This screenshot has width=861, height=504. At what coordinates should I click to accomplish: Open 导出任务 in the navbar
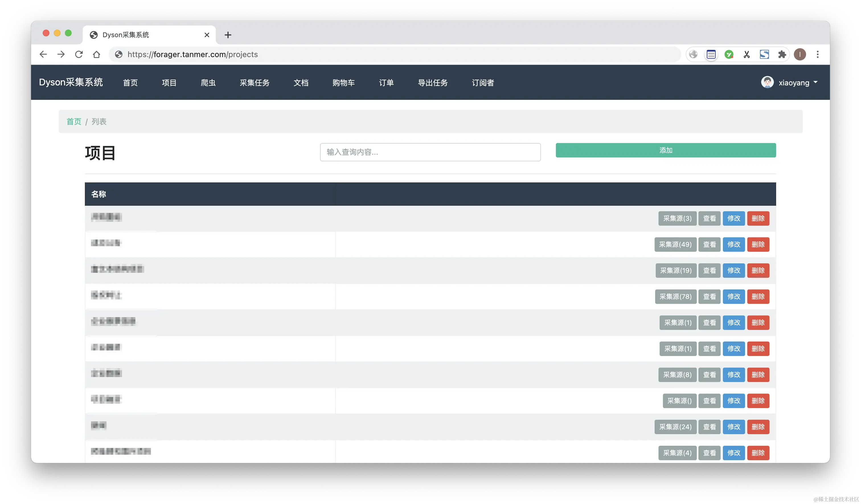point(432,83)
